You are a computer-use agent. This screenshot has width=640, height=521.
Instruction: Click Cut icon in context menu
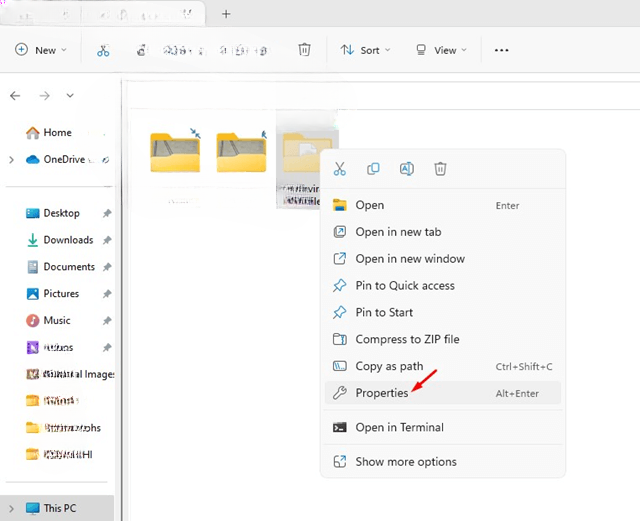point(340,169)
